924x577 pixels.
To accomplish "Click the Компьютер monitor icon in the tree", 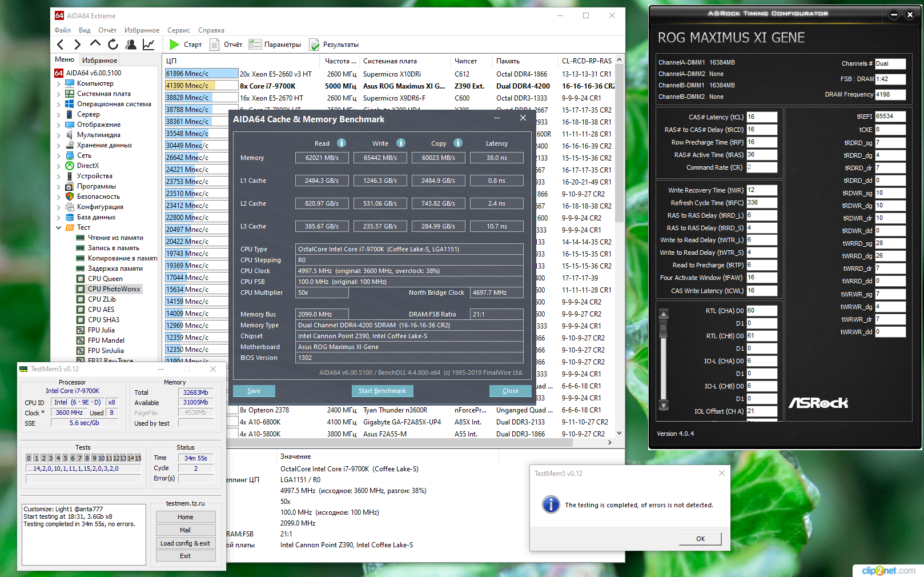I will click(x=70, y=83).
